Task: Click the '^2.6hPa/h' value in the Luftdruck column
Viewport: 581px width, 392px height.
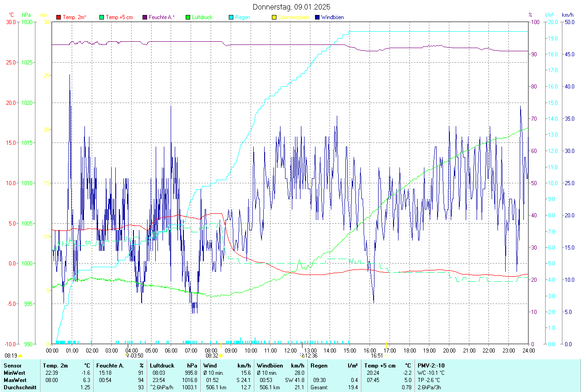Action: [162, 387]
